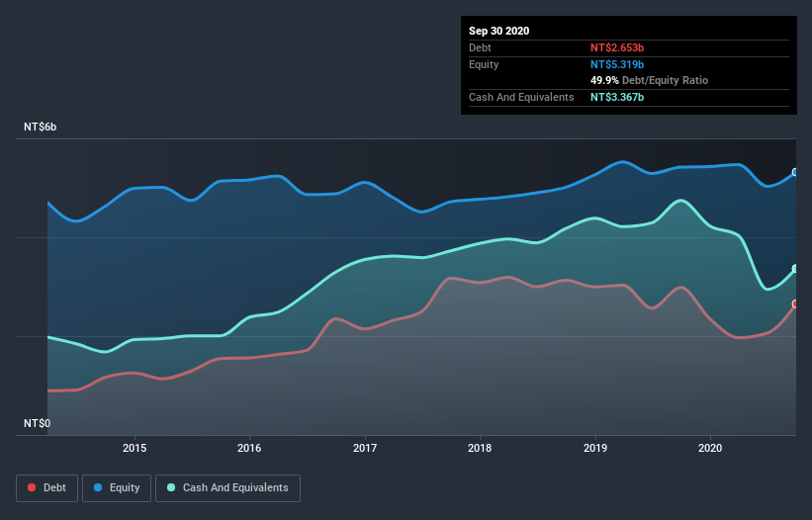
Task: Click the blue Equity endpoint marker on the chart
Action: (x=795, y=172)
